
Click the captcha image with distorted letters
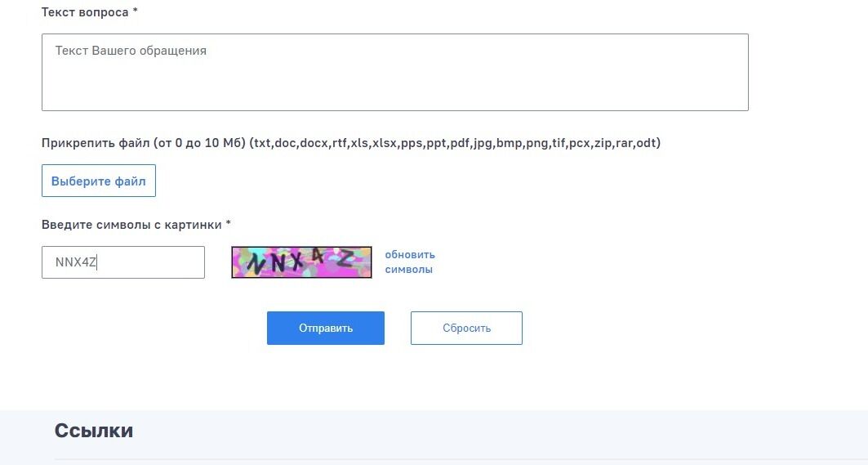click(x=301, y=262)
